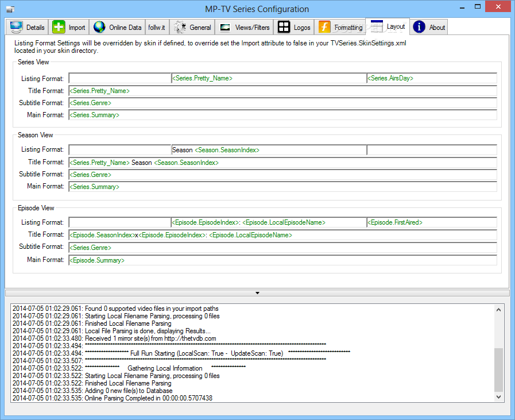Click Season View Subtitle Format field
The width and height of the screenshot is (515, 420).
tap(283, 175)
